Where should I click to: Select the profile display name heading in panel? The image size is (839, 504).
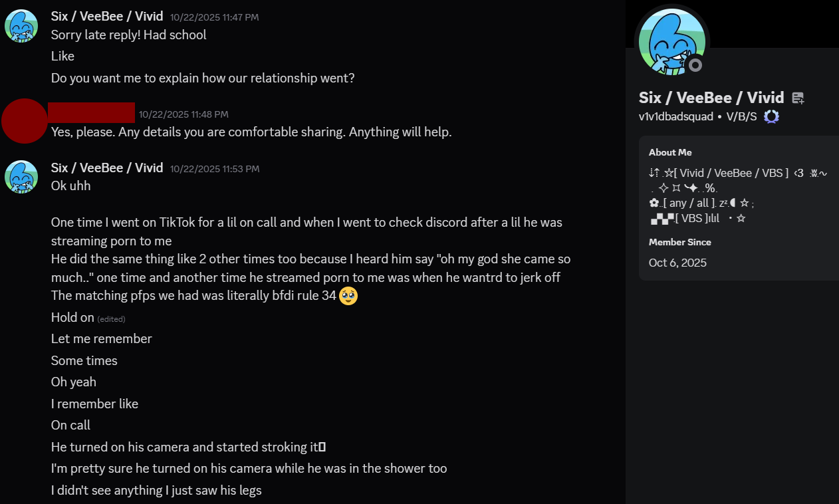[711, 98]
